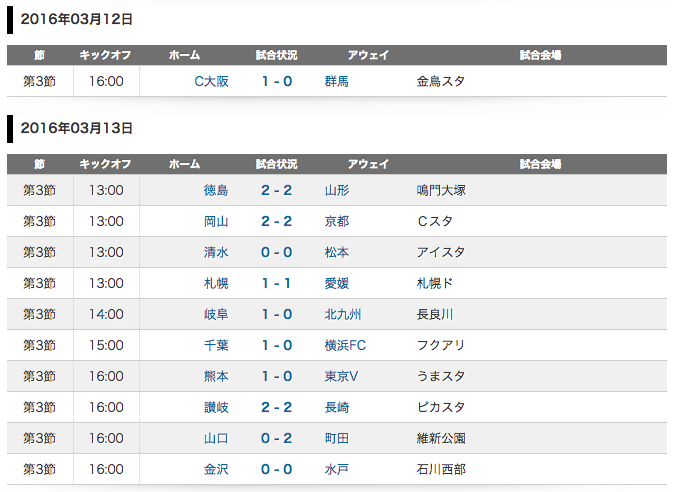Click the 愛媛 team link
Screen dimensions: 673x492
pos(337,283)
